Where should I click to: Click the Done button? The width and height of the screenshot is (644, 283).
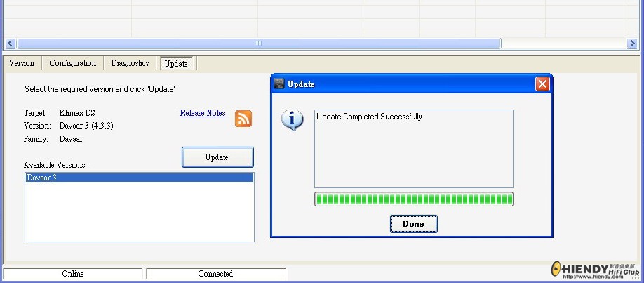click(414, 224)
